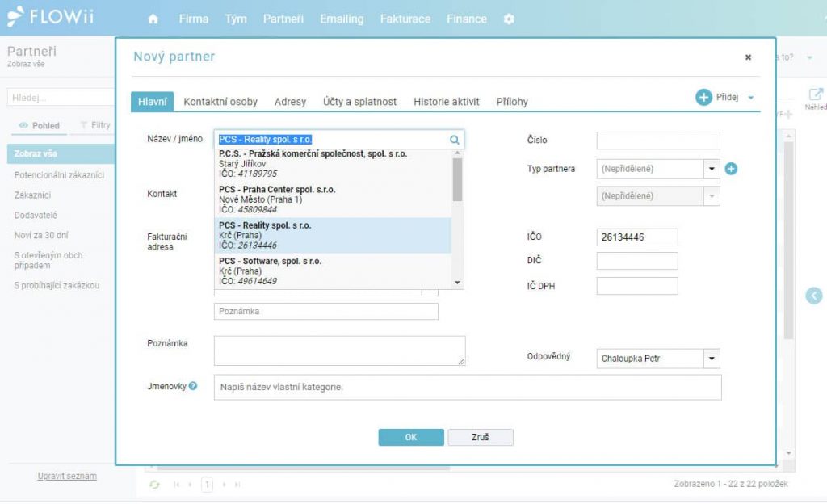This screenshot has width=827, height=504.
Task: Switch to Účty a splatnost tab
Action: click(359, 102)
